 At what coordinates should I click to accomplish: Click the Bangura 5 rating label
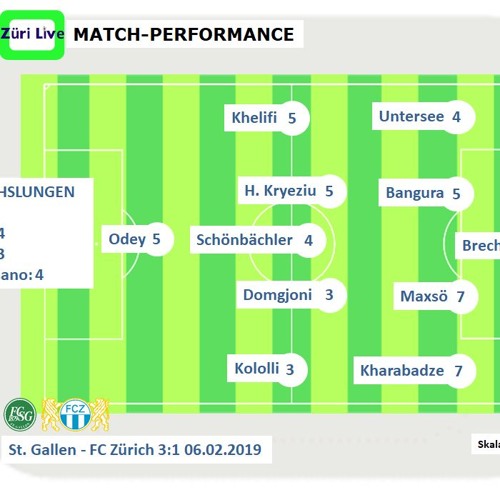tap(426, 193)
